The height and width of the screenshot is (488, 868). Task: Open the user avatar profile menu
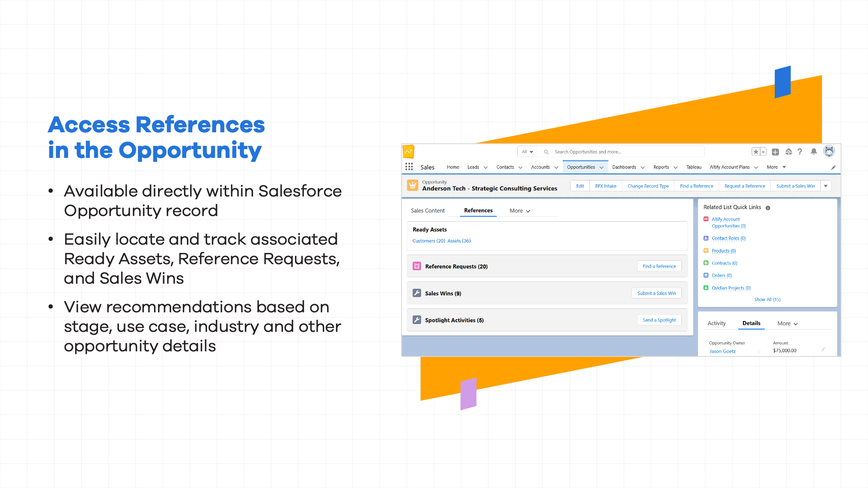click(829, 151)
